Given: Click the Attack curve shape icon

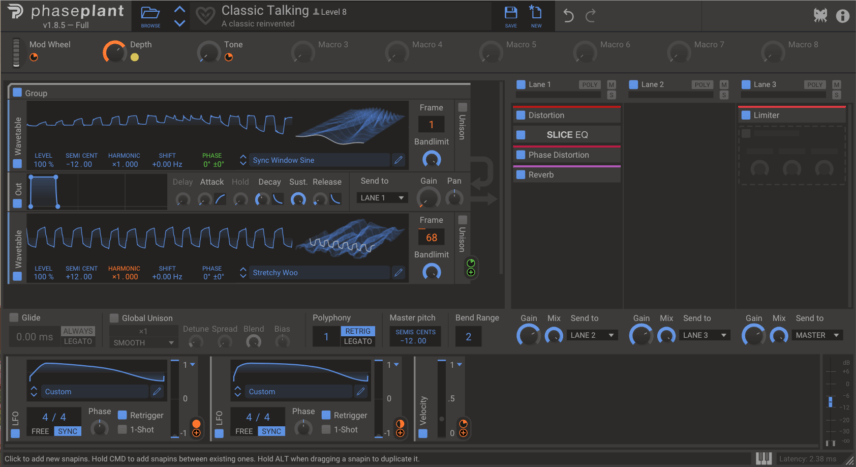Looking at the screenshot, I should click(221, 199).
